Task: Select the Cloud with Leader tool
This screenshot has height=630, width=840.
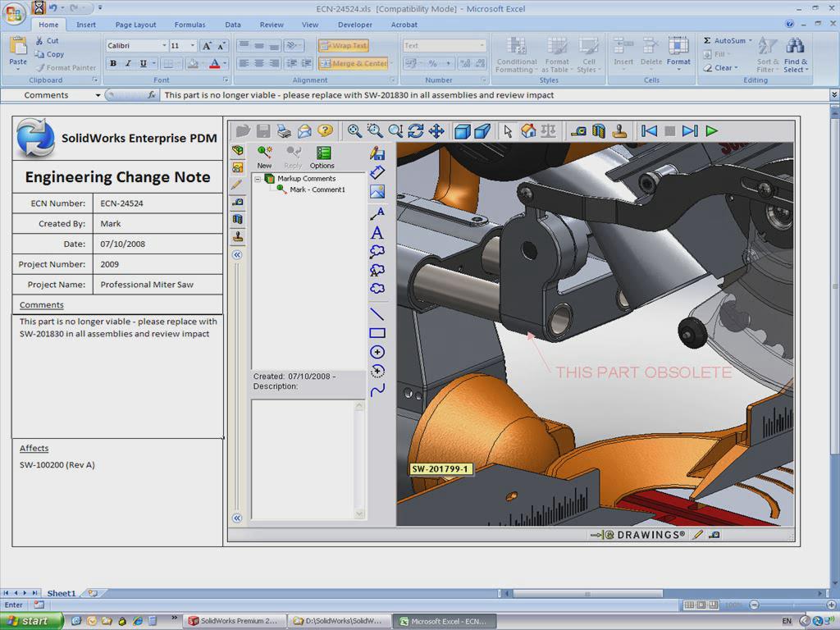Action: click(377, 251)
